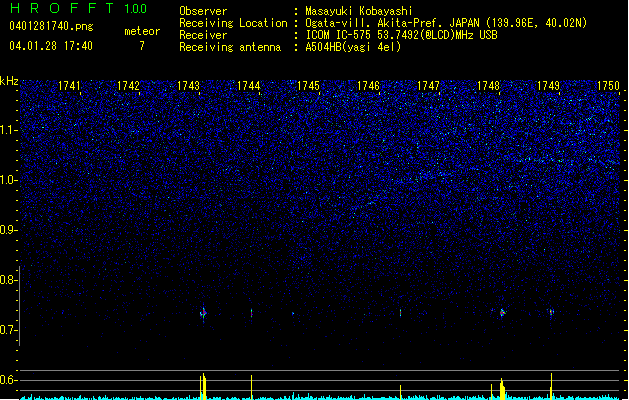Click the 1747 time axis marker
The height and width of the screenshot is (400, 629).
[428, 86]
